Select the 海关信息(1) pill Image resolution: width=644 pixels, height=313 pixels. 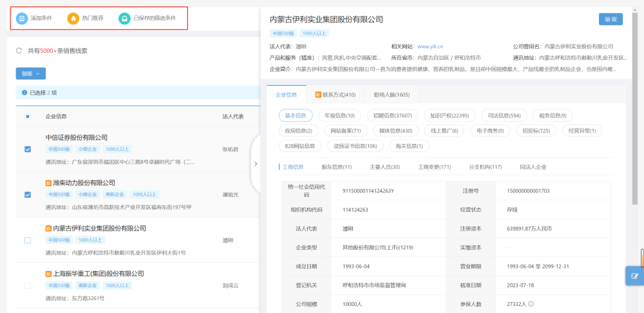(x=409, y=146)
